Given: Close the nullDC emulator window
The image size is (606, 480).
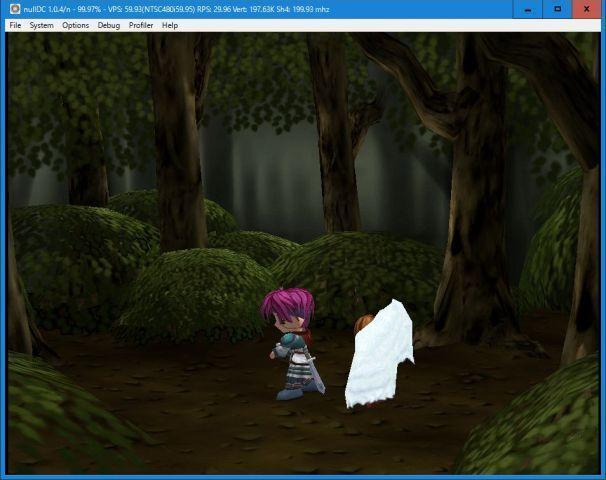Looking at the screenshot, I should click(x=586, y=9).
